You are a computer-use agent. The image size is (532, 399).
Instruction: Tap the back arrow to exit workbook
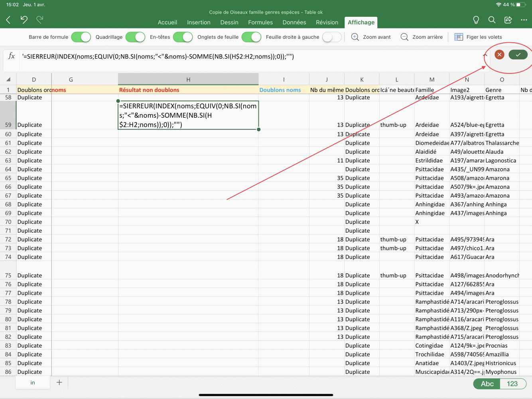point(8,20)
